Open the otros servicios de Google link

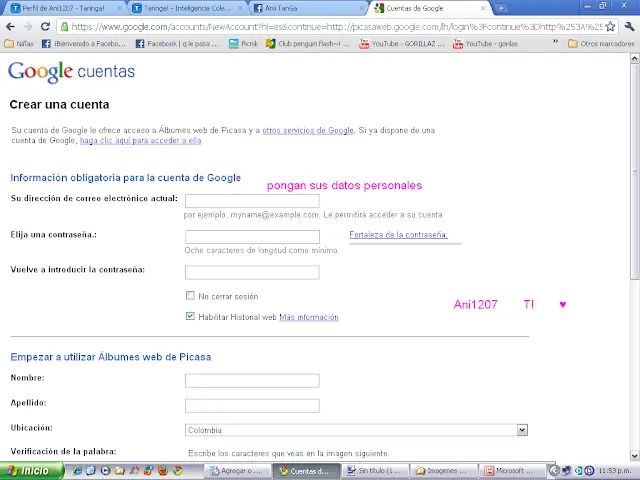pos(308,130)
